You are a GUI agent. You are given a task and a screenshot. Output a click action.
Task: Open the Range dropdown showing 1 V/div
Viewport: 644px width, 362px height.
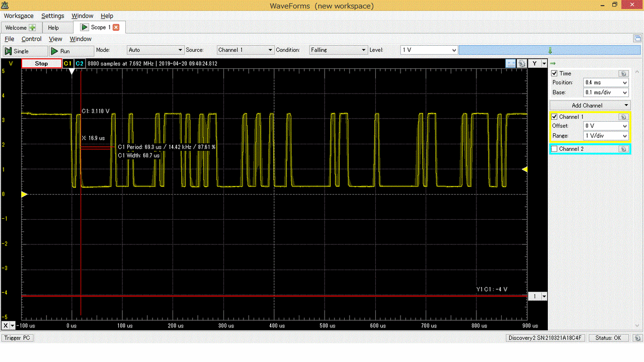tap(606, 136)
